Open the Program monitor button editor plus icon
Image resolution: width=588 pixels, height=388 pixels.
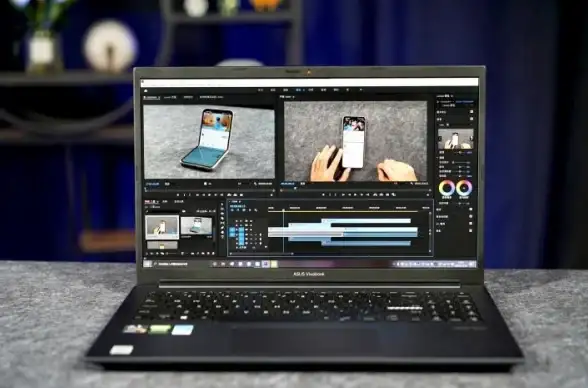(x=428, y=195)
